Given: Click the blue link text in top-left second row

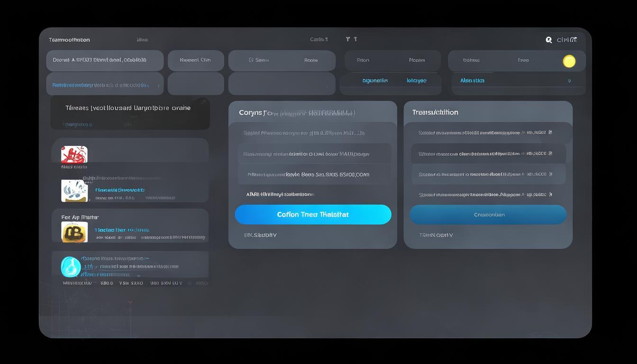Looking at the screenshot, I should coord(100,85).
